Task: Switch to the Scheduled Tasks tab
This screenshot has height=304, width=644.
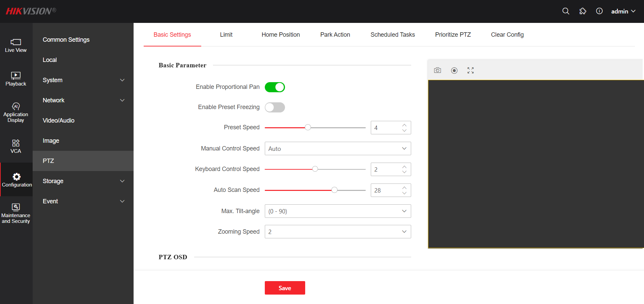Action: pyautogui.click(x=393, y=35)
